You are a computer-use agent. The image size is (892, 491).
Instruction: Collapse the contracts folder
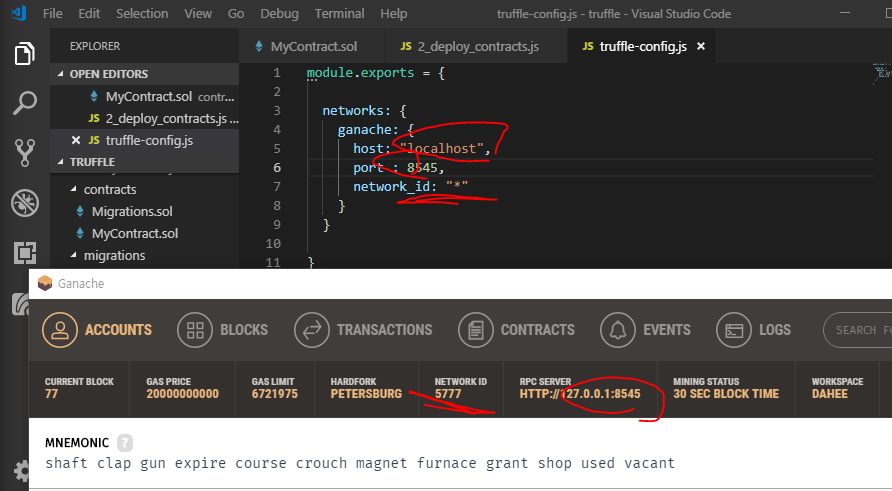pos(144,189)
